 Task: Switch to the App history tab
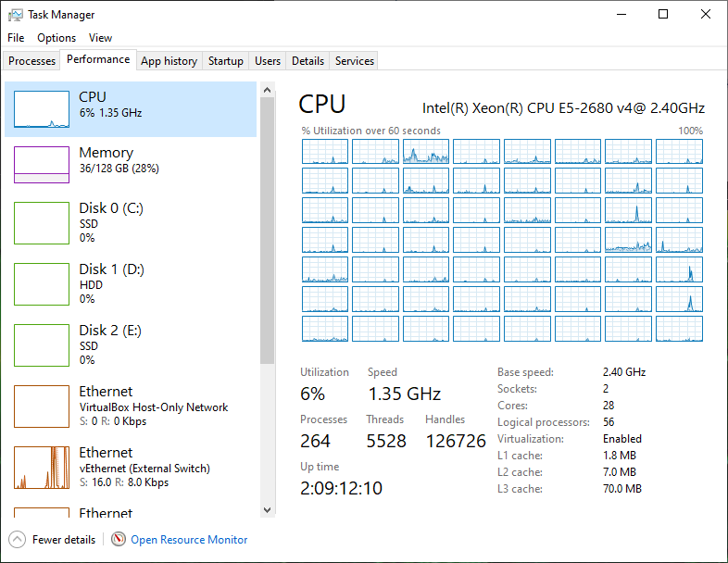(169, 61)
